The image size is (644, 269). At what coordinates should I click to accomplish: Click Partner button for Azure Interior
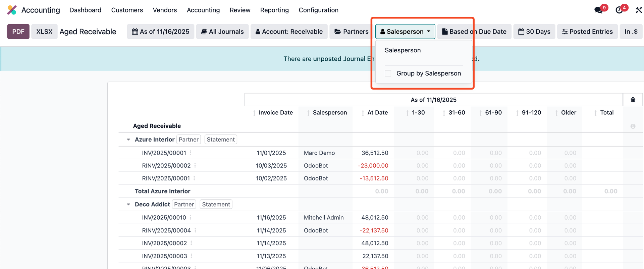coord(189,140)
